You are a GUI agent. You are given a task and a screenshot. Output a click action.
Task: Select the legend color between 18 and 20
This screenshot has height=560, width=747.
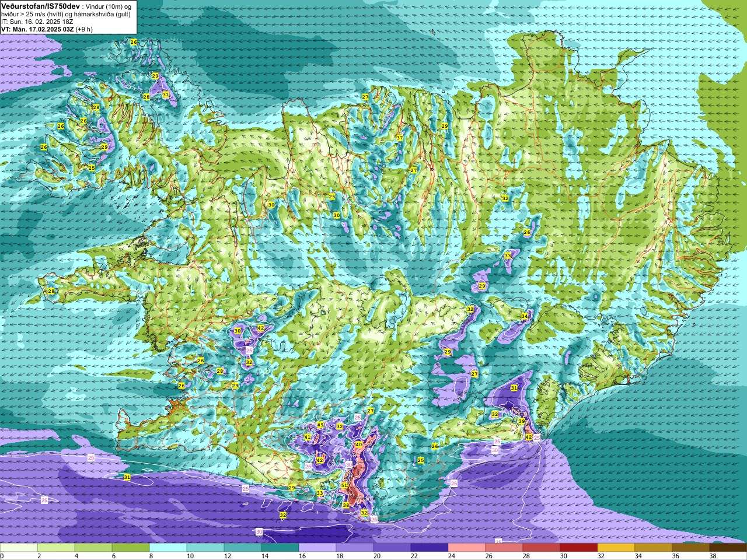tap(355, 548)
